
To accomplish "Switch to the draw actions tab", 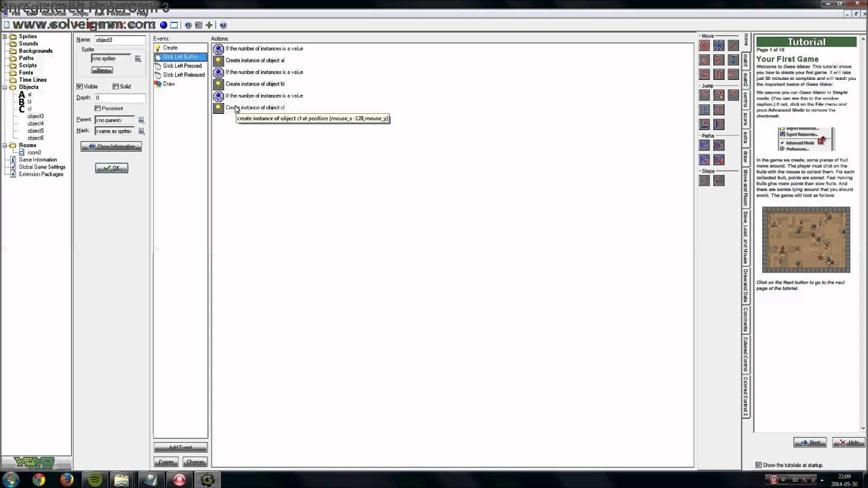I will pos(746,156).
